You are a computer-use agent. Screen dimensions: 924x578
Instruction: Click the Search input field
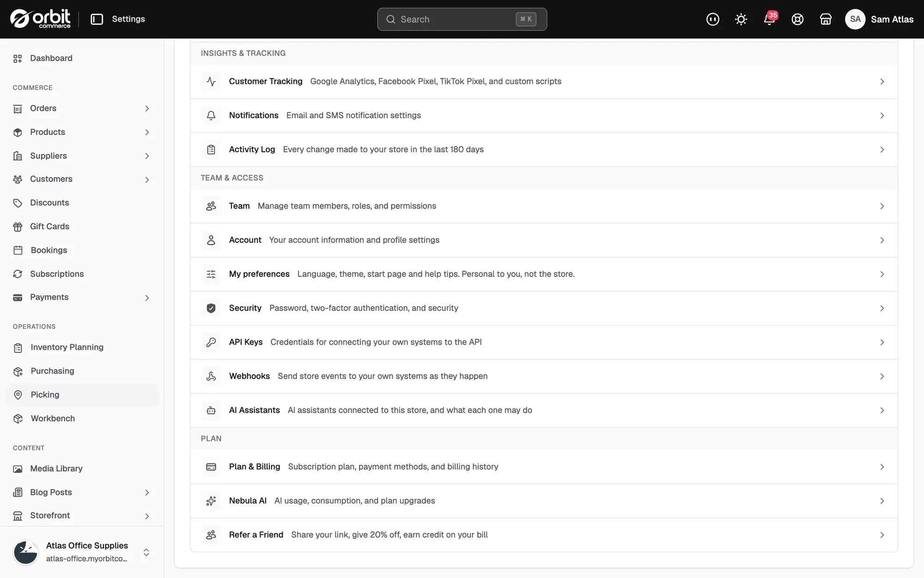pos(462,19)
